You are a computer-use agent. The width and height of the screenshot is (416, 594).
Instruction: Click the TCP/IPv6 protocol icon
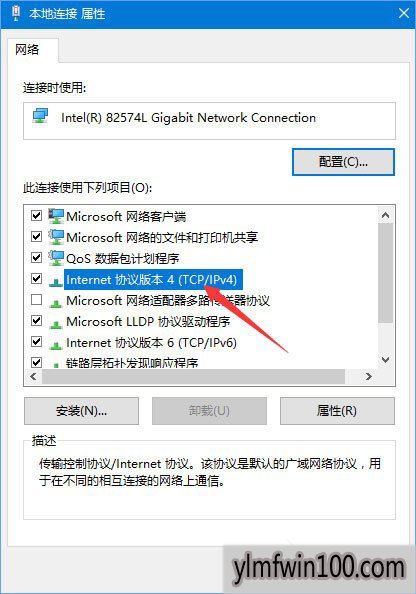(56, 345)
